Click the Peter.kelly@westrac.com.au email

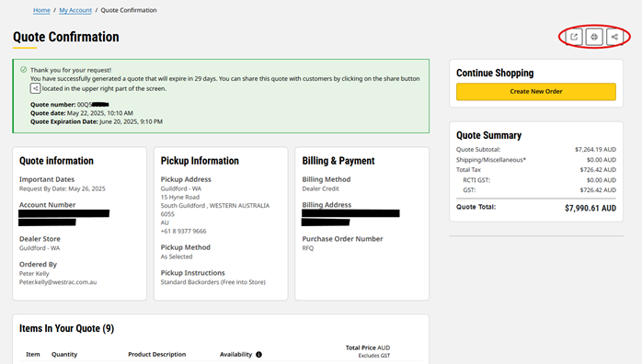[x=58, y=282]
